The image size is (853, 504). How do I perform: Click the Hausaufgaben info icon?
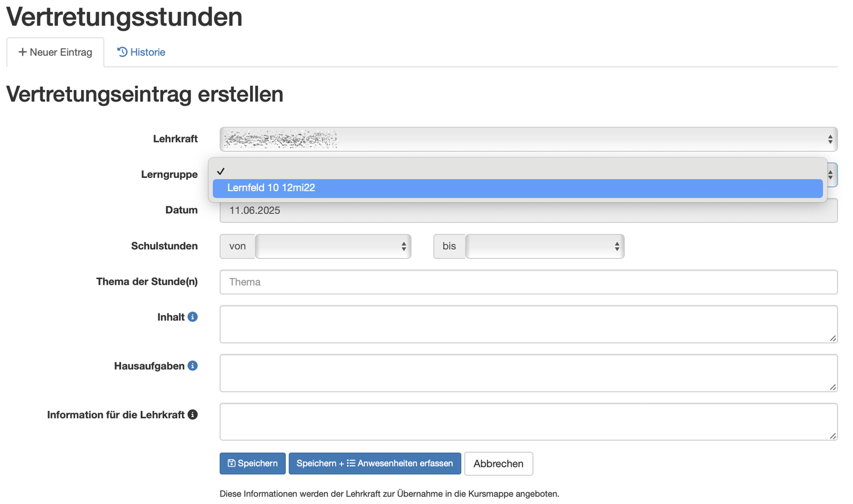point(192,366)
